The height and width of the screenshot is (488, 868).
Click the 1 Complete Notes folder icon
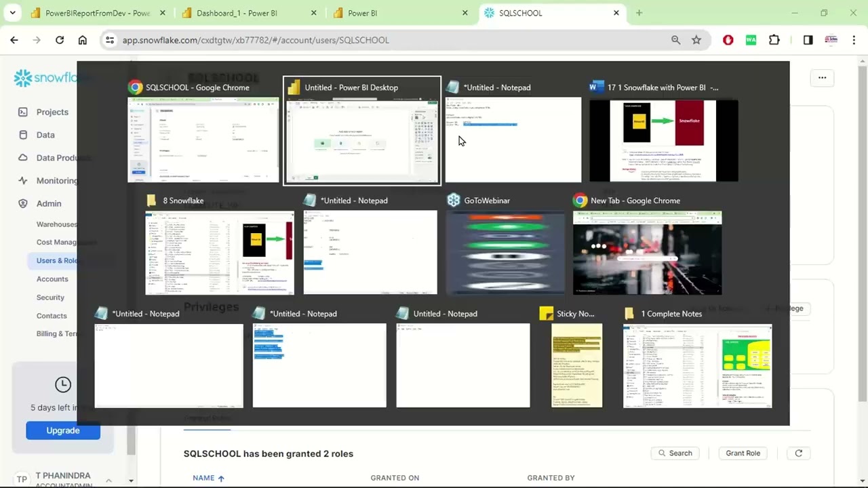coord(629,314)
